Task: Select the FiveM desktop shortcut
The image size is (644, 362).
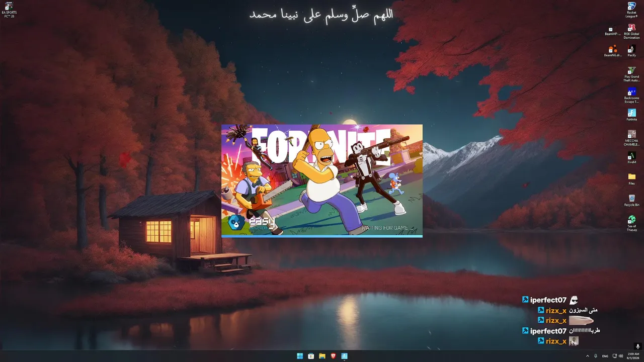Action: click(x=631, y=158)
